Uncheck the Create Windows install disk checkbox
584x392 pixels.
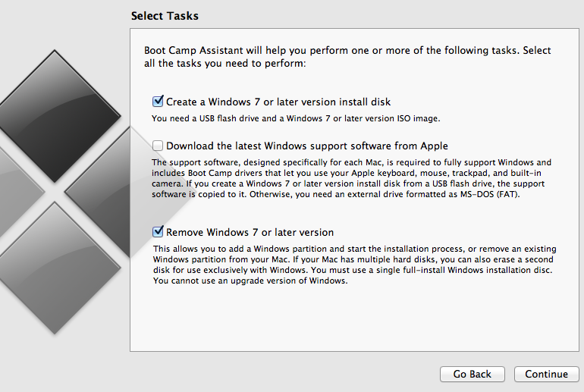coord(158,102)
